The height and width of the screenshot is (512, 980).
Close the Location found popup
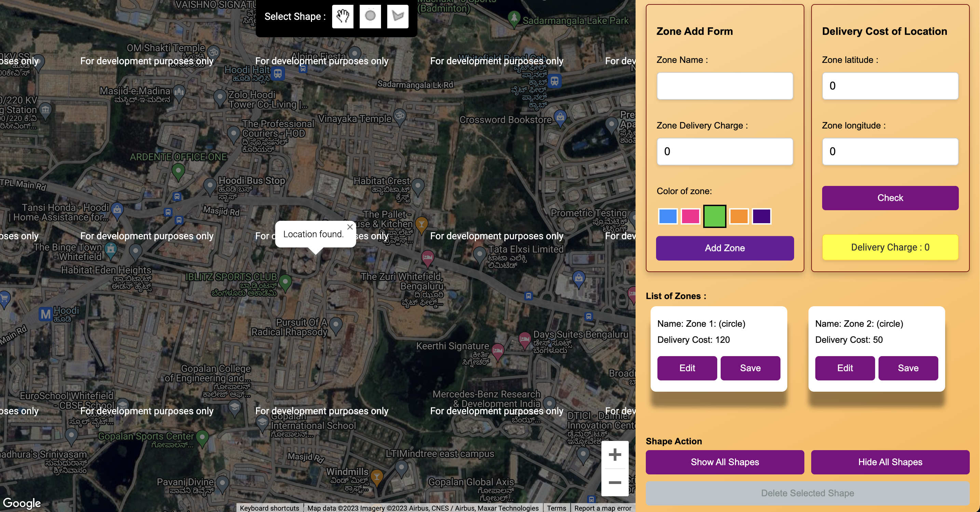350,227
